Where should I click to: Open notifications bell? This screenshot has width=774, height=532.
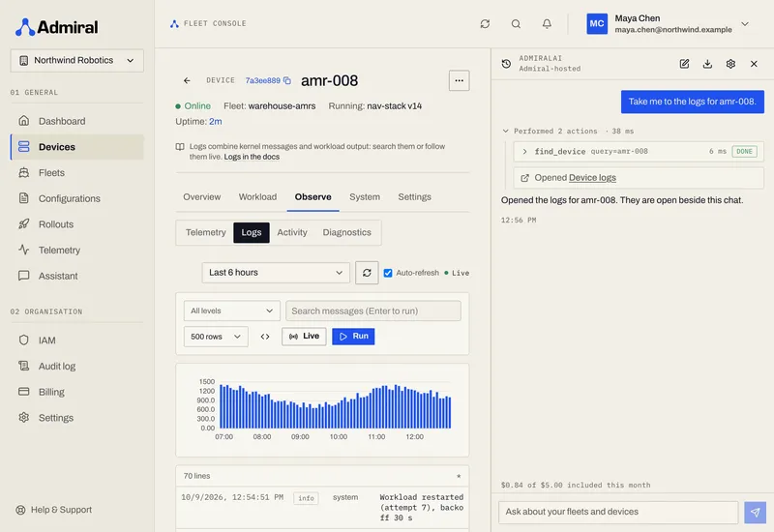(x=547, y=23)
